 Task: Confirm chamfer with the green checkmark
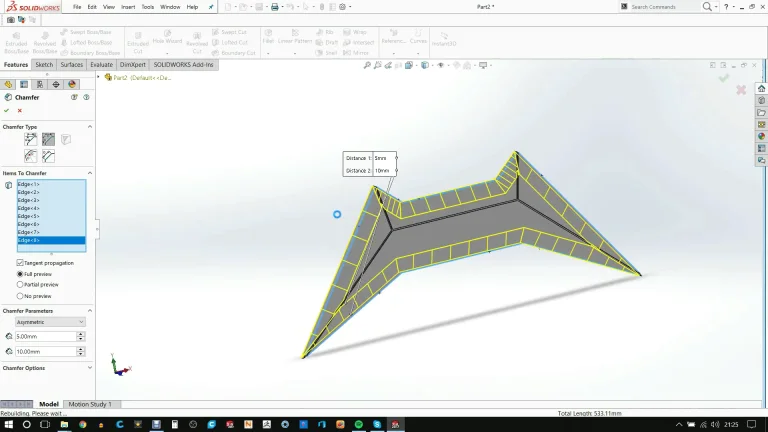(7, 110)
